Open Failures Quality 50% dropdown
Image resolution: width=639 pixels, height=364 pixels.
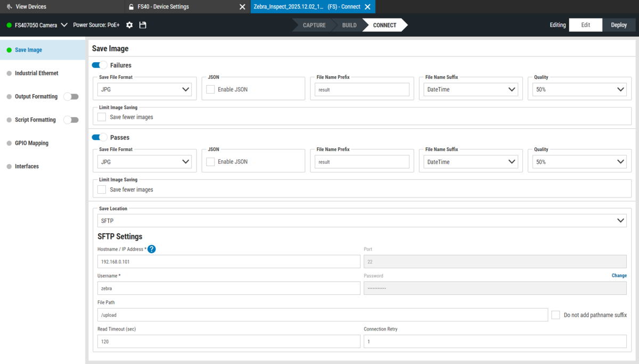coord(579,89)
